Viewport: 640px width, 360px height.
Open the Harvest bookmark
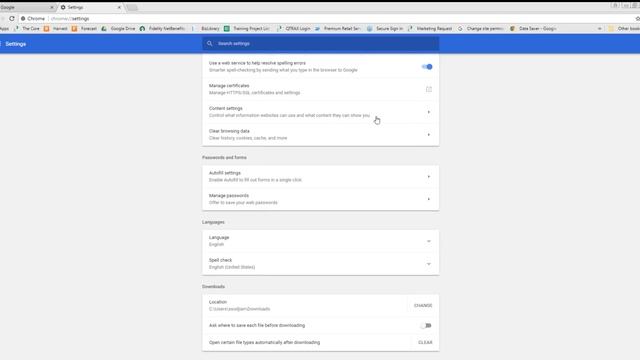[x=56, y=29]
